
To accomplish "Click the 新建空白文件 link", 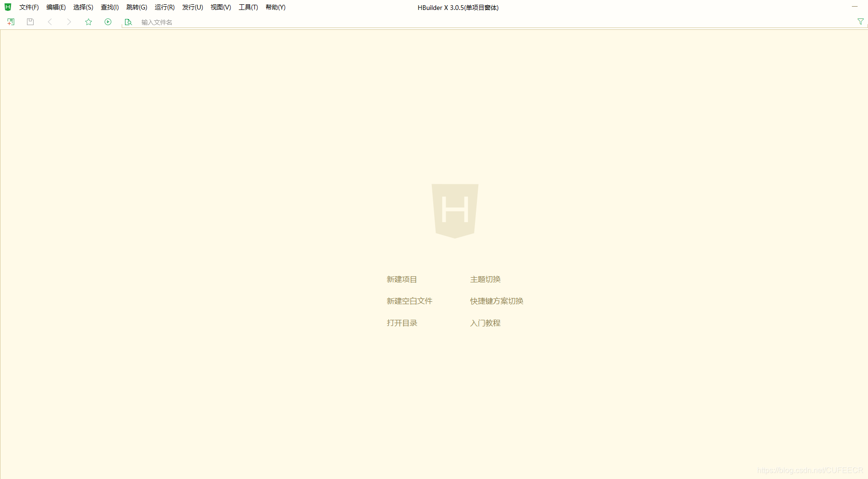I will (x=410, y=301).
